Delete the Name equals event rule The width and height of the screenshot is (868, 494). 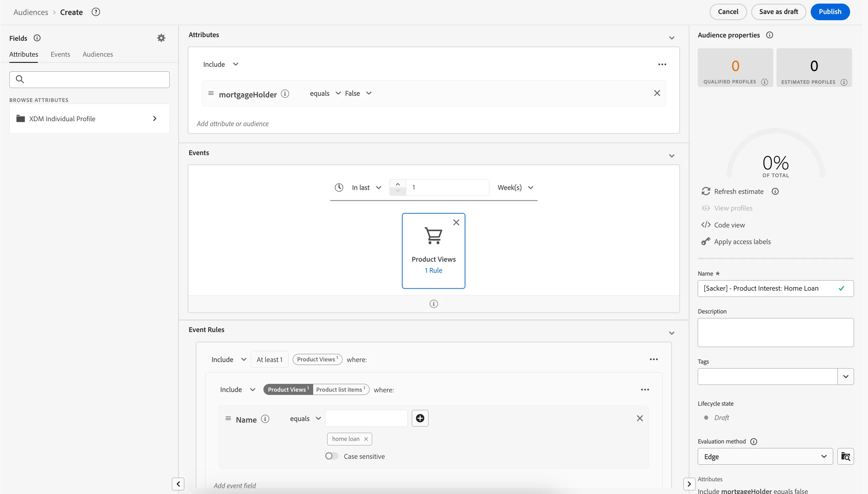pyautogui.click(x=639, y=418)
